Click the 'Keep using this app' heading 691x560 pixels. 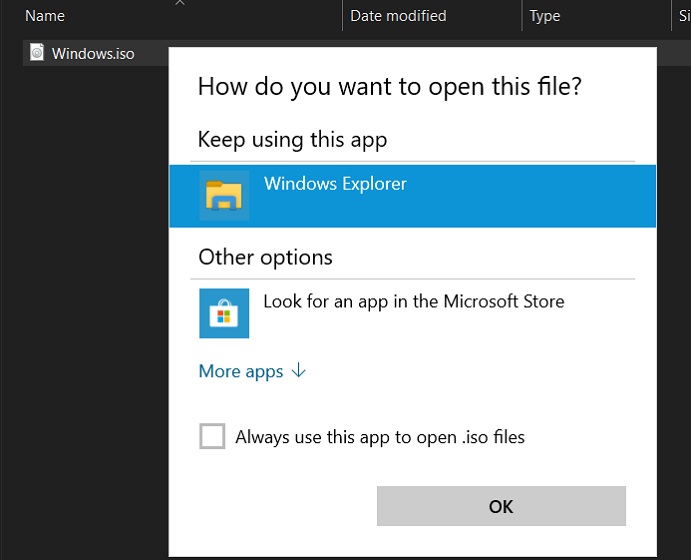click(x=292, y=139)
